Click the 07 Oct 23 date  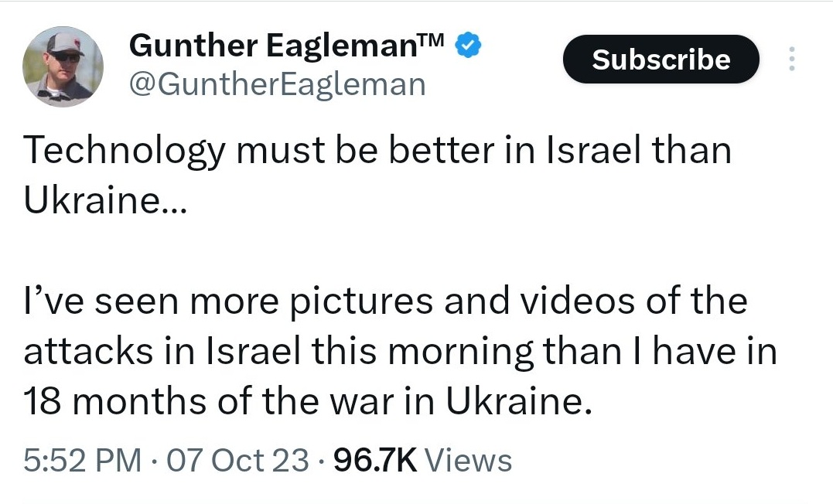click(237, 460)
